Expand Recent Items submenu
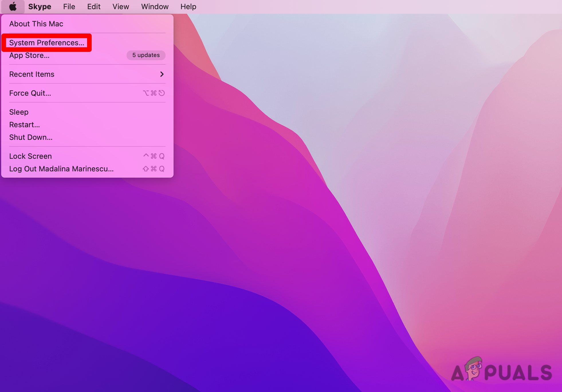Viewport: 562px width, 392px height. pyautogui.click(x=32, y=74)
